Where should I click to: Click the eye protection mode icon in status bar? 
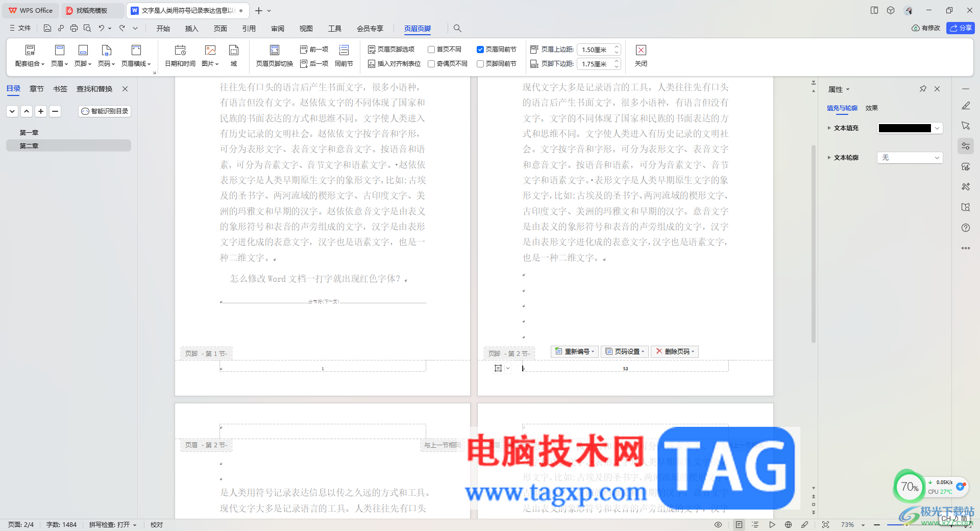coord(718,524)
